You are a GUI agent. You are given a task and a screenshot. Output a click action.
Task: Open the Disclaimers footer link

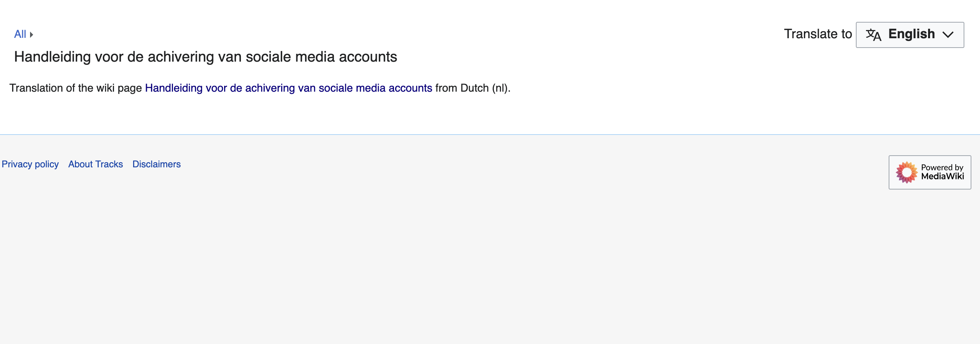coord(156,164)
